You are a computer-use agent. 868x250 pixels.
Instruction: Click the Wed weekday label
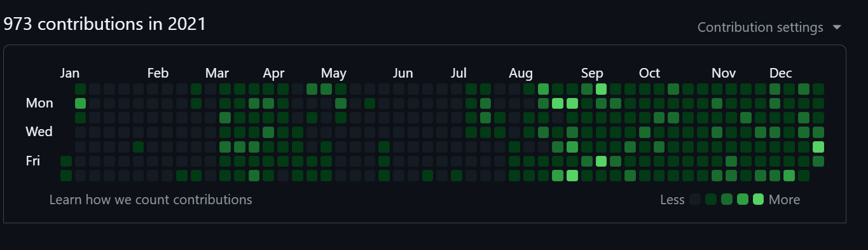(39, 132)
